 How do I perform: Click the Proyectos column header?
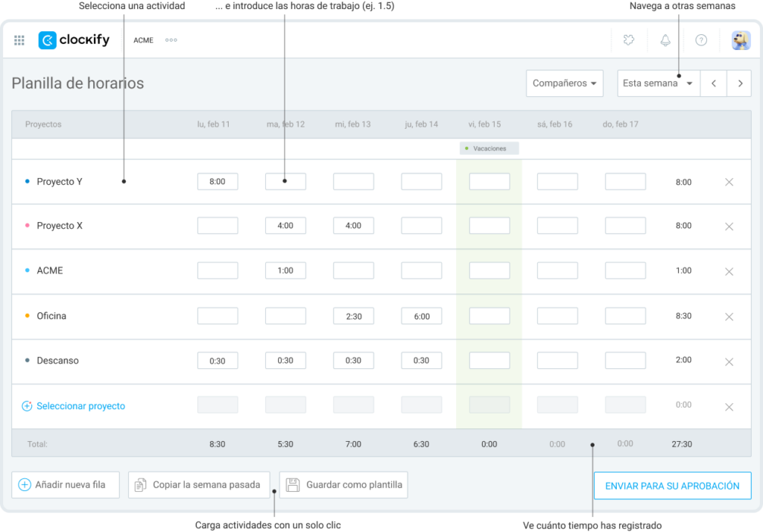pos(43,124)
